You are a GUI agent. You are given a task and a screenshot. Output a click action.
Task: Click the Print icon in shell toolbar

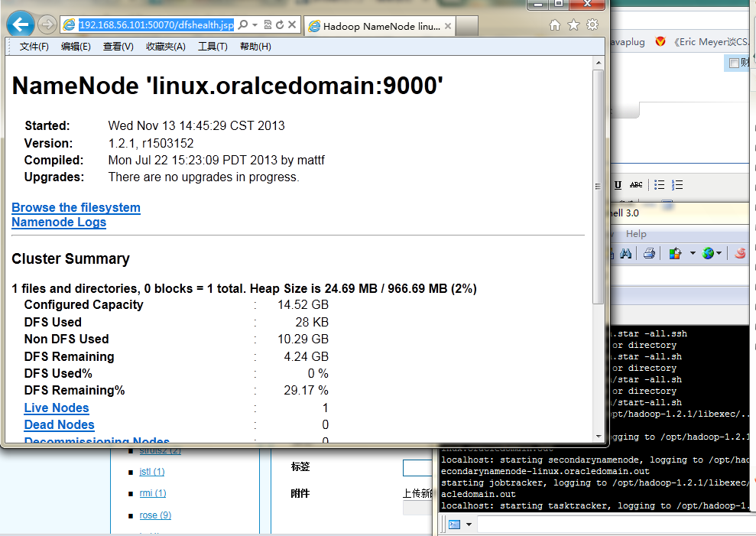(x=650, y=253)
